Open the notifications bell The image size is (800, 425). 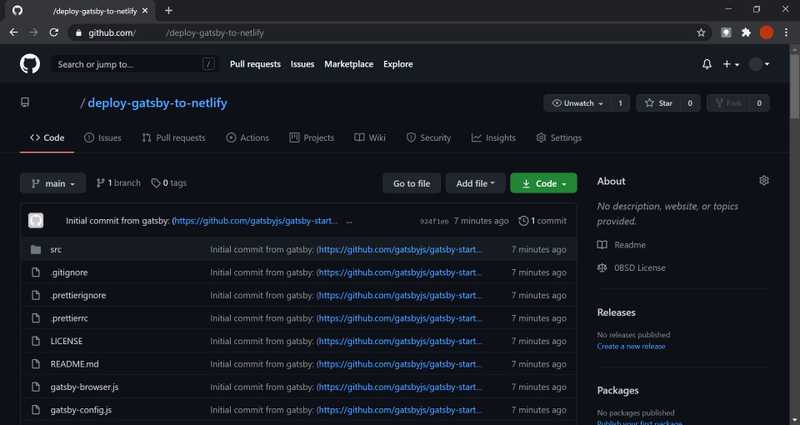coord(707,64)
